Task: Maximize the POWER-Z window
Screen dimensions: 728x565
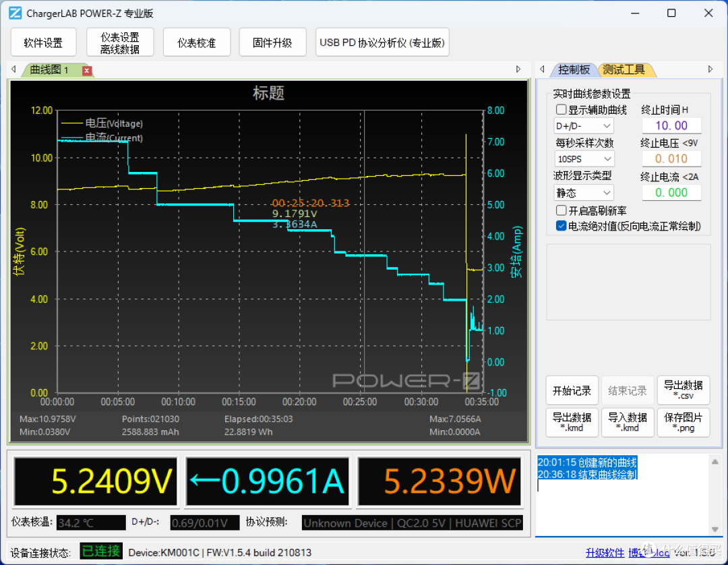Action: 671,13
